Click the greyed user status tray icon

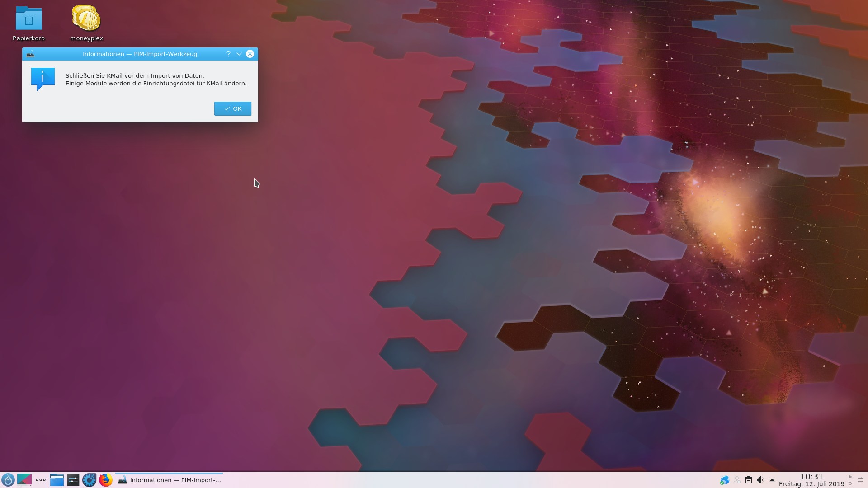(x=737, y=480)
